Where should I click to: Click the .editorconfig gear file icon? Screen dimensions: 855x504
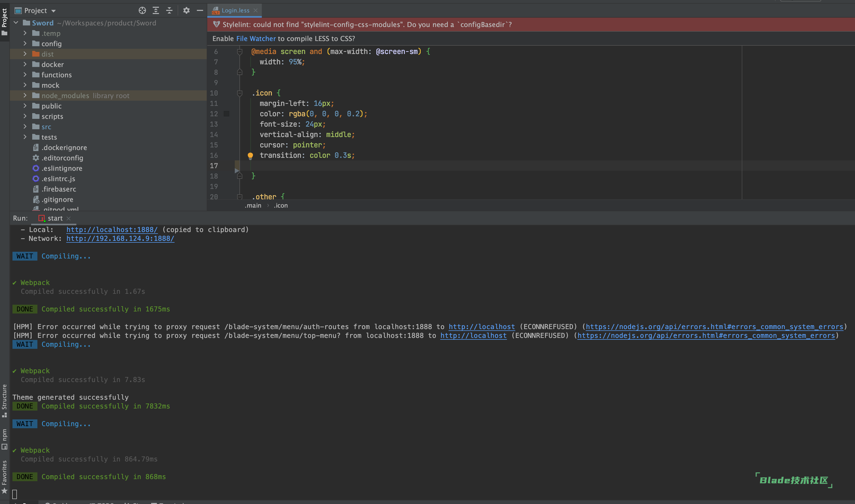click(36, 158)
